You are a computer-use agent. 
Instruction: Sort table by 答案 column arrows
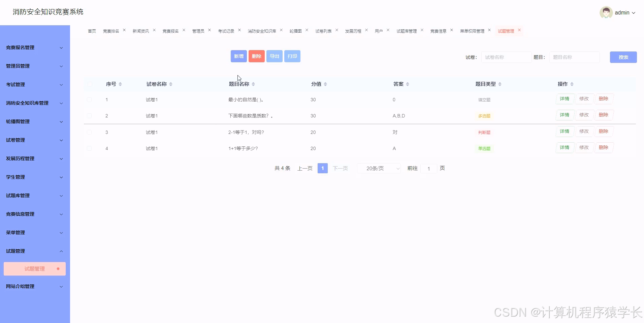408,84
